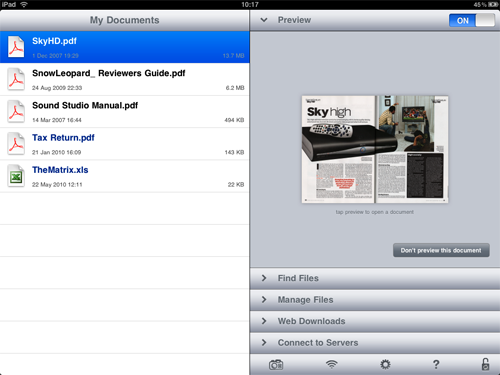Screen dimensions: 500x375
Task: Tap the Preview header label
Action: coord(294,20)
